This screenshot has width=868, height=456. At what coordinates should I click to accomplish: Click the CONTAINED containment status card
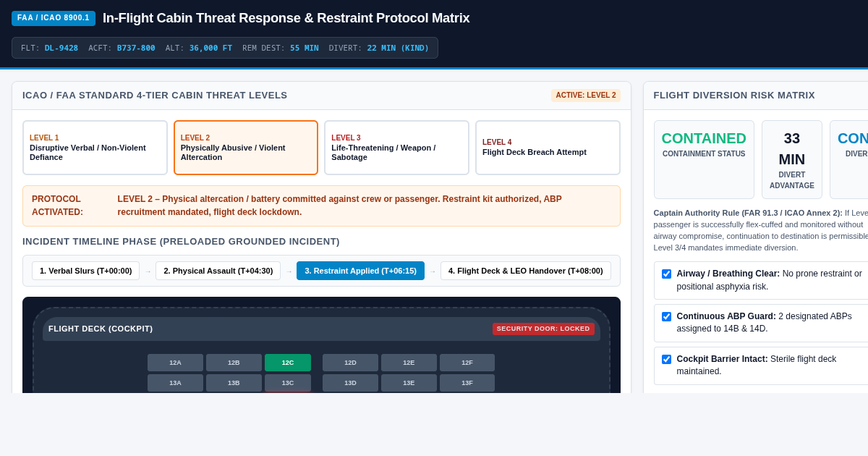(704, 159)
